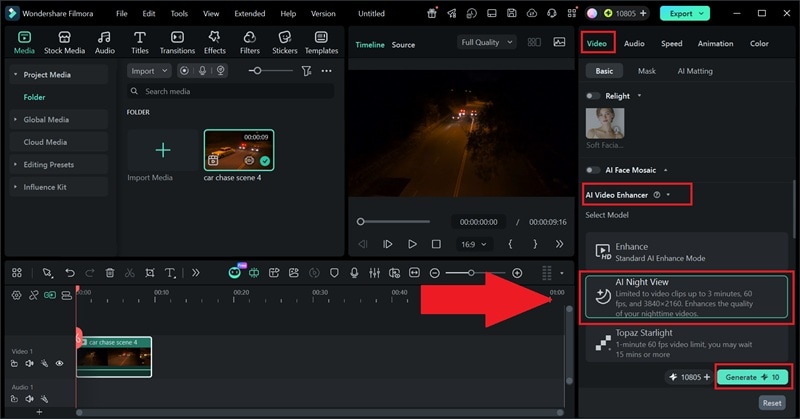Click the zoom-in plus on timeline
The width and height of the screenshot is (800, 419).
517,273
